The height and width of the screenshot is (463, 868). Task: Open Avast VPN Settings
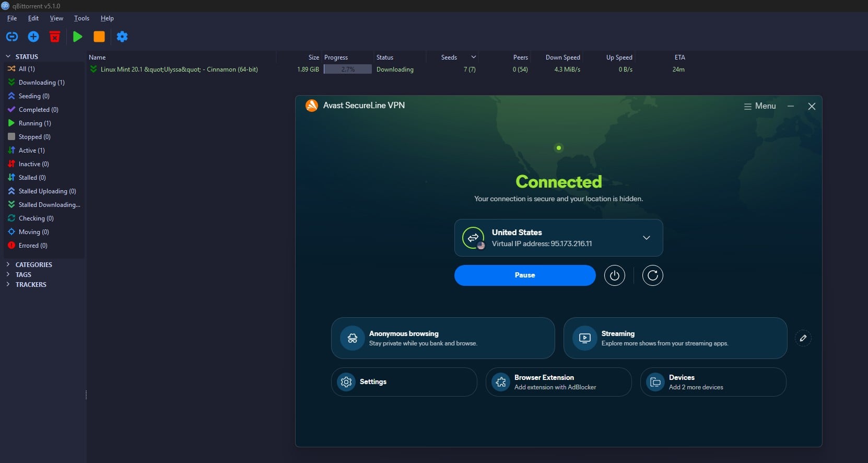[x=404, y=382]
